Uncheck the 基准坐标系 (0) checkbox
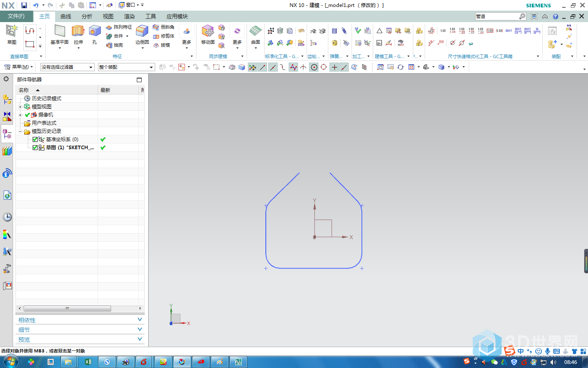 (x=35, y=139)
